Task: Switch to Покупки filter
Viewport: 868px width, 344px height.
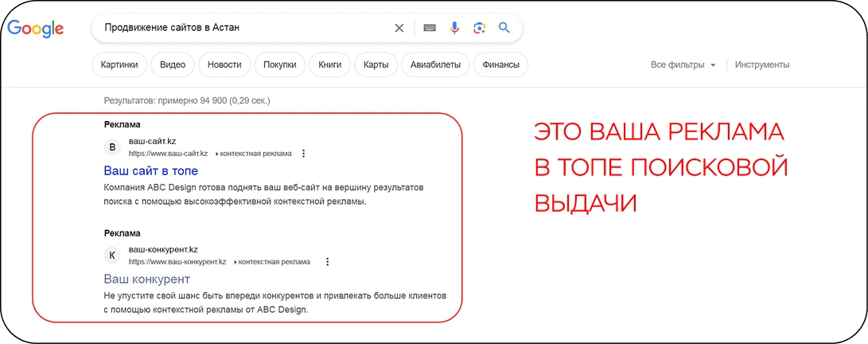Action: pyautogui.click(x=279, y=64)
